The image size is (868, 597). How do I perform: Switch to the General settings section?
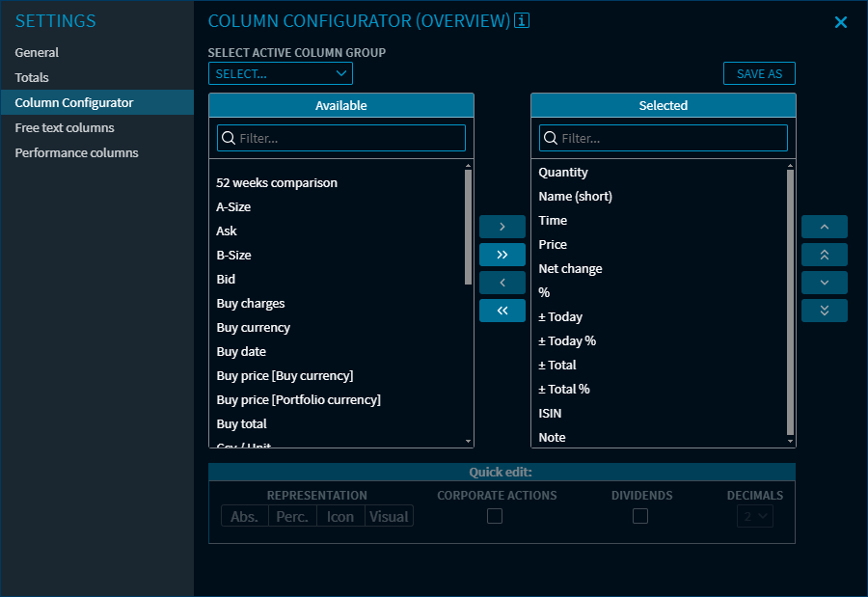[35, 52]
